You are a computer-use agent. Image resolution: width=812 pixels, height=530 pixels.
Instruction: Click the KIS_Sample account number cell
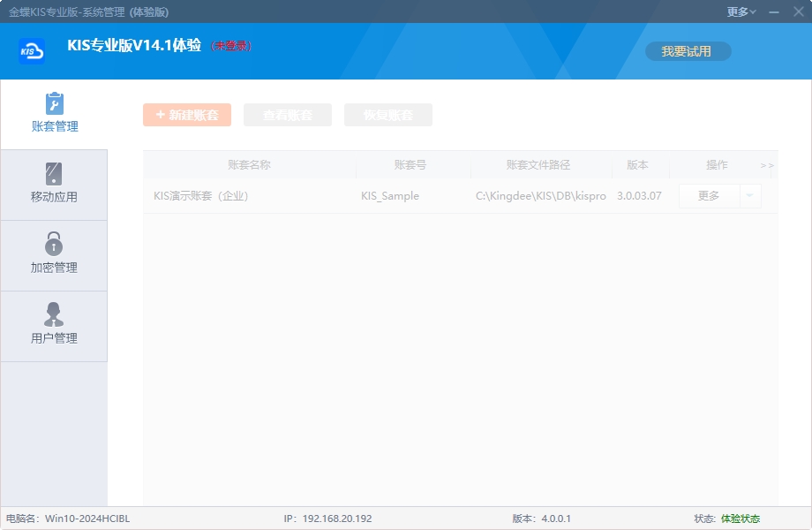point(390,196)
